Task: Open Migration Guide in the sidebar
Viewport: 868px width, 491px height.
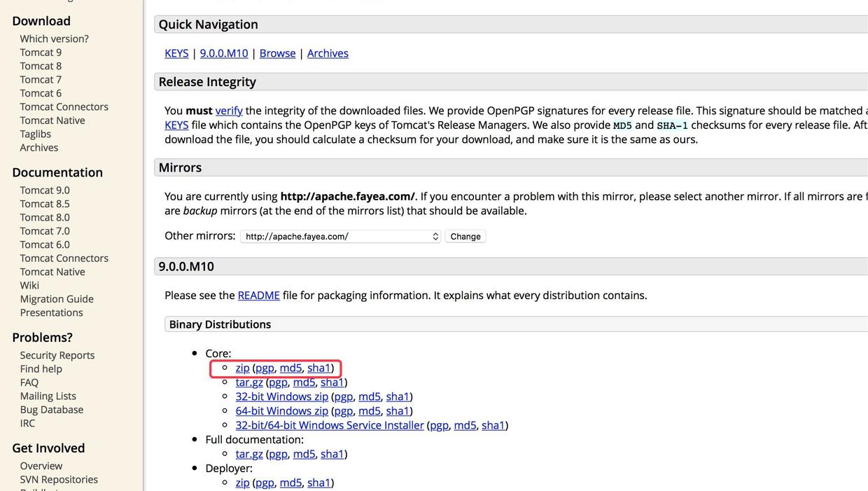Action: pyautogui.click(x=57, y=299)
